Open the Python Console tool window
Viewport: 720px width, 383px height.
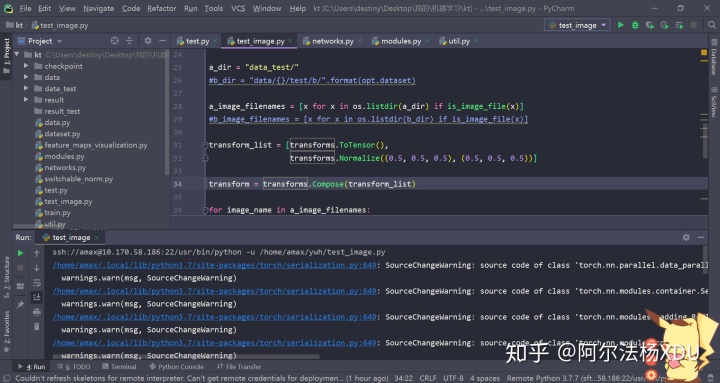[176, 366]
